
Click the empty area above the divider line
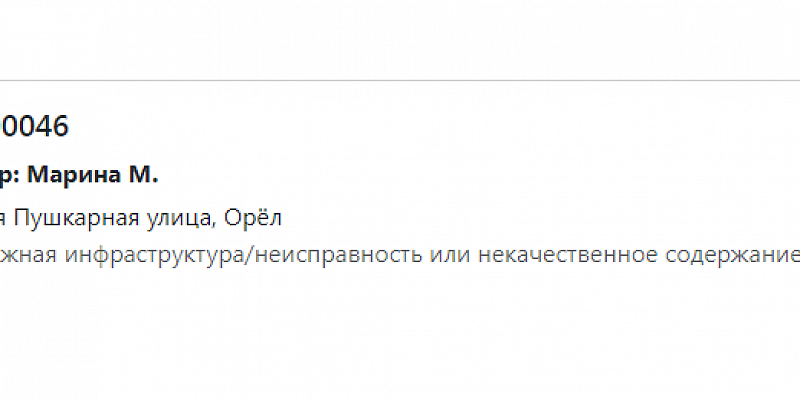400,40
